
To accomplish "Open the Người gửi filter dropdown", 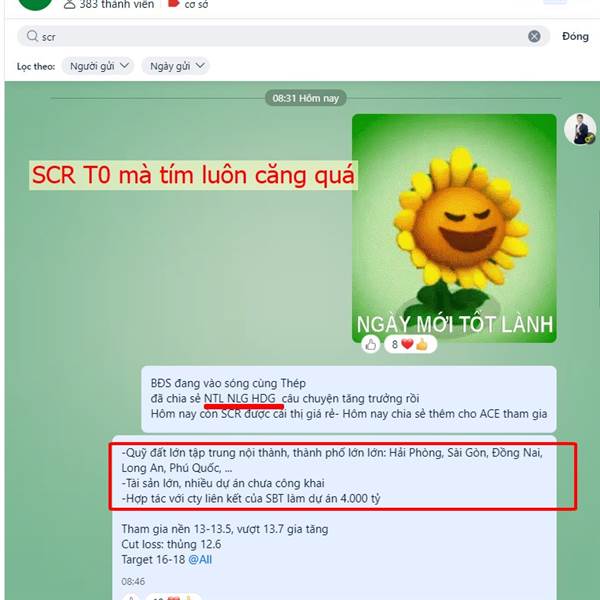I will click(98, 66).
